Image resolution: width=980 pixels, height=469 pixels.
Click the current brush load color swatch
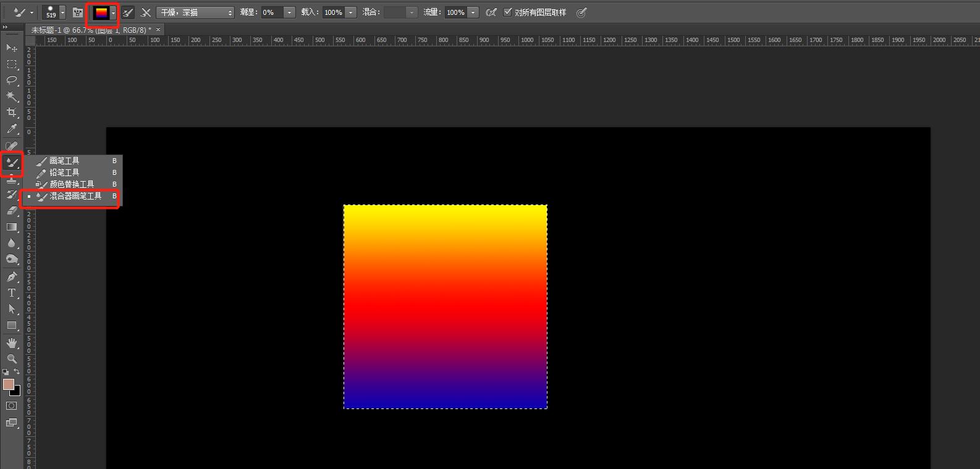(101, 12)
